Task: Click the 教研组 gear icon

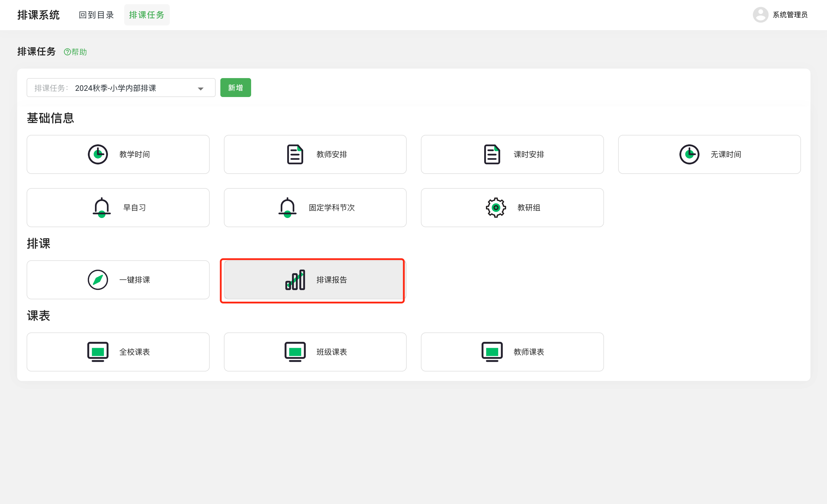Action: click(x=495, y=207)
